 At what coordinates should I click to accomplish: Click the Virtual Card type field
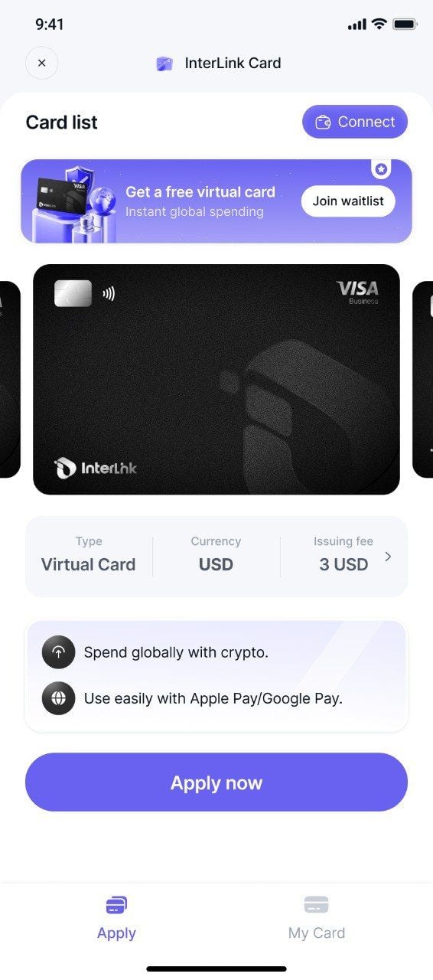89,557
